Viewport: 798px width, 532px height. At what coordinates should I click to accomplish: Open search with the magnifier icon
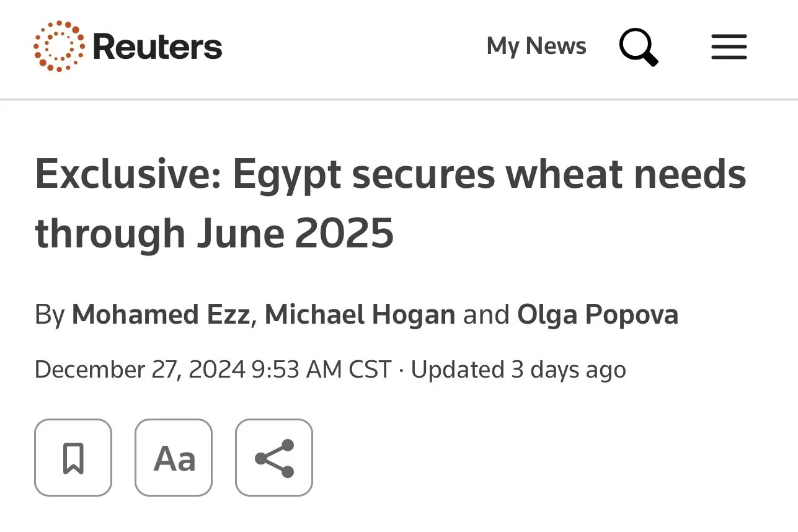639,47
